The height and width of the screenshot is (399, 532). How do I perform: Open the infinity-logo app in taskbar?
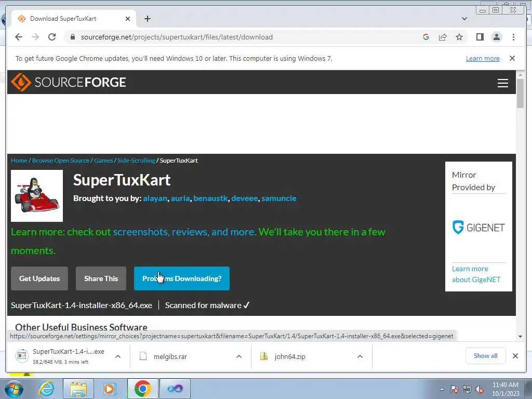tap(175, 389)
